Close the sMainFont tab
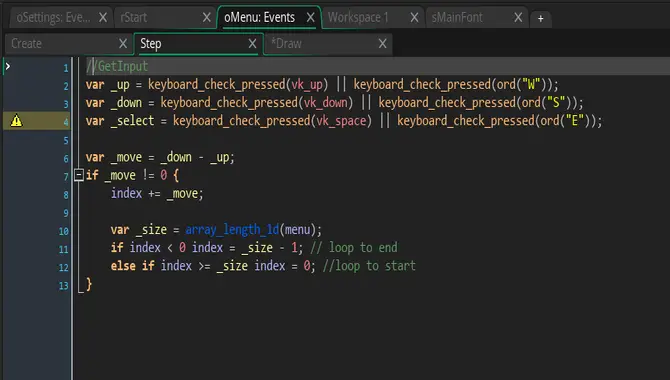 pos(518,18)
